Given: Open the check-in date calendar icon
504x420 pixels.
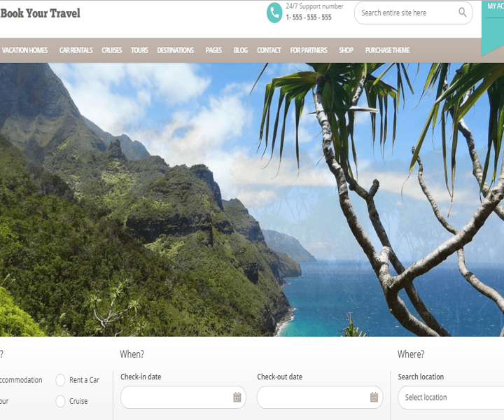Looking at the screenshot, I should coord(237,397).
